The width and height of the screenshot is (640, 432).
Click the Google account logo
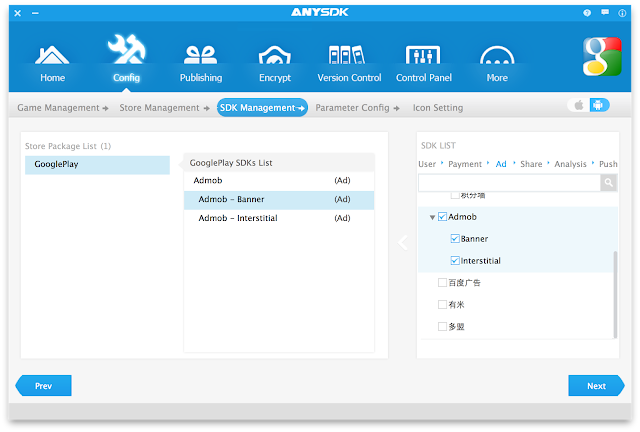[x=602, y=57]
